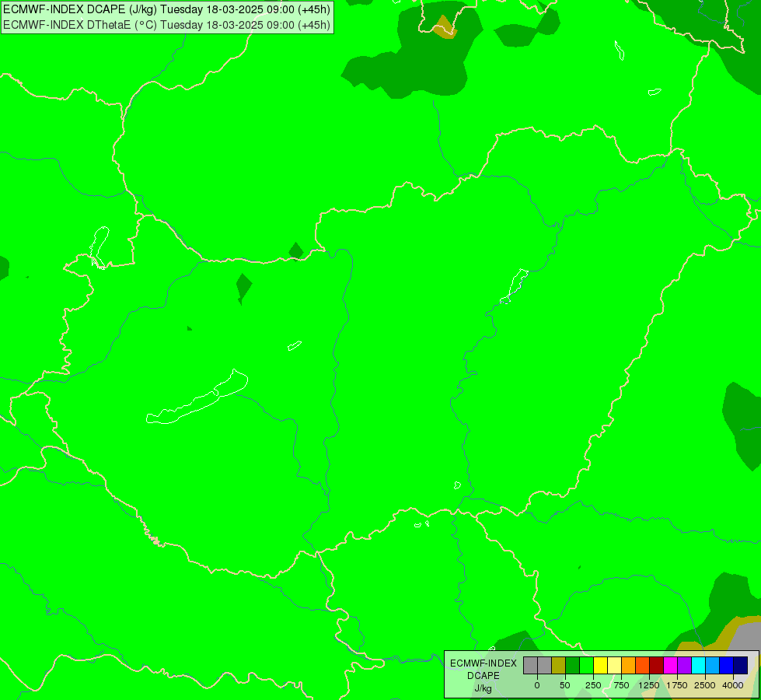
Task: Click the legend value label 750
Action: coord(621,685)
